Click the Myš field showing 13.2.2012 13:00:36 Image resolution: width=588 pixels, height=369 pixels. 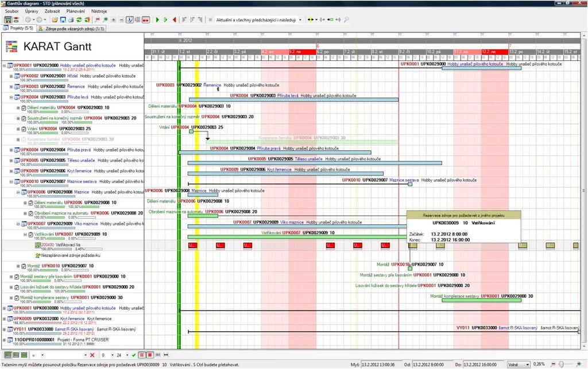pos(381,364)
